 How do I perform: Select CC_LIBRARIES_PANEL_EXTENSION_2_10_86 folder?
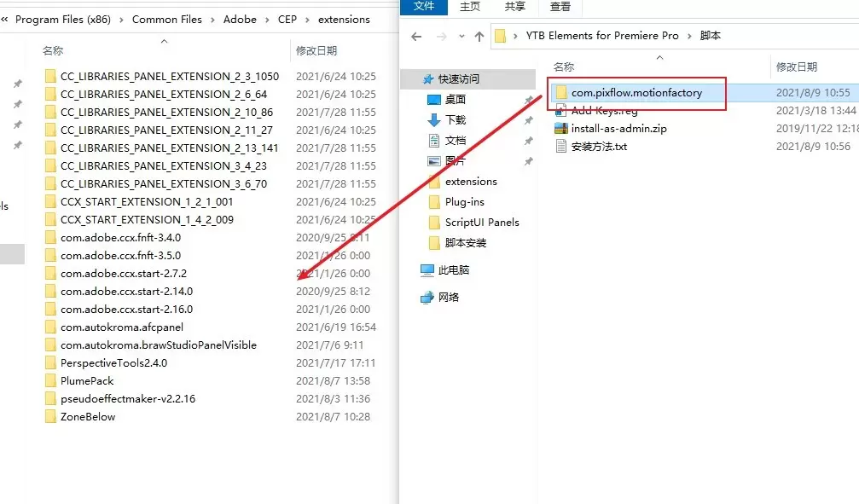coord(159,113)
